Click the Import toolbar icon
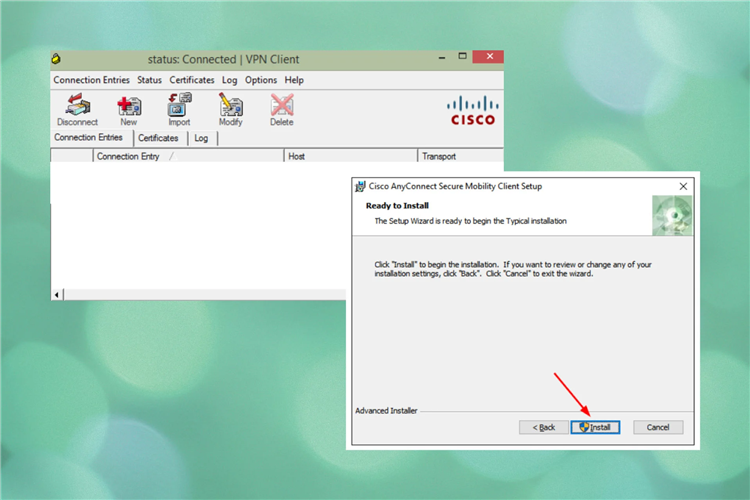This screenshot has width=750, height=500. pyautogui.click(x=179, y=110)
